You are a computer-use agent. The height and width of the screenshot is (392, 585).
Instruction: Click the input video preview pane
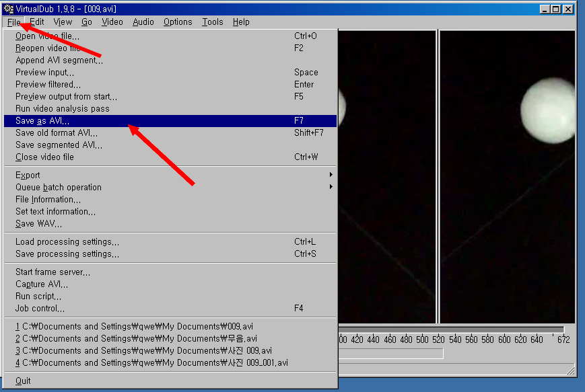[387, 177]
